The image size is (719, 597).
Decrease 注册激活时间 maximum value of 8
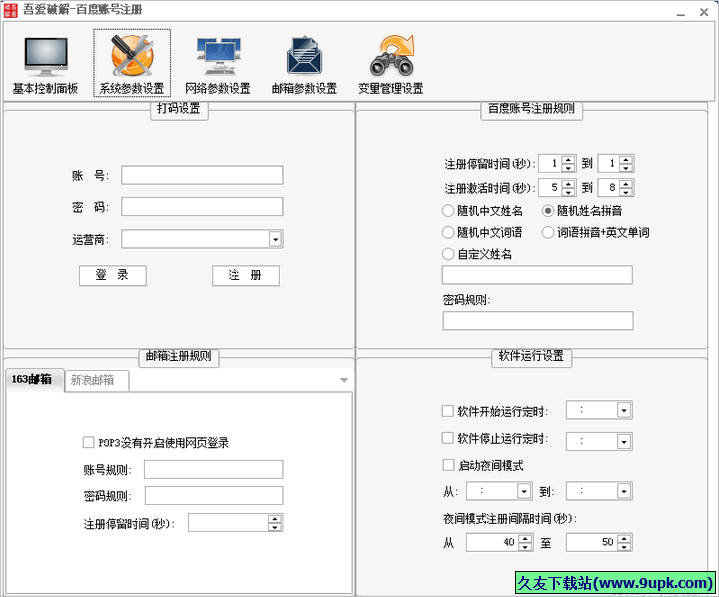tap(626, 192)
